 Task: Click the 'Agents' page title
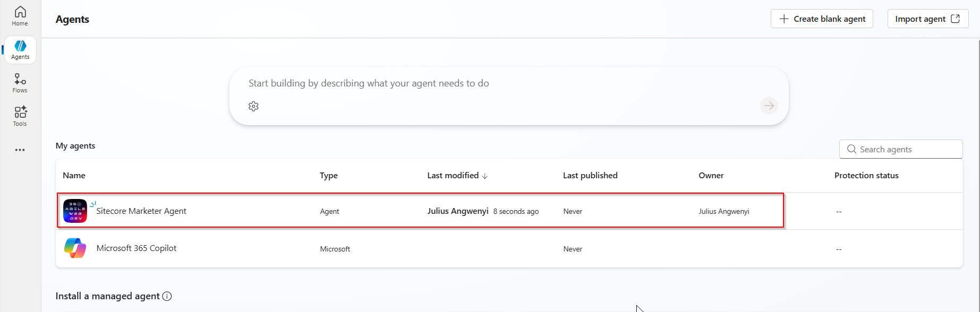(72, 19)
